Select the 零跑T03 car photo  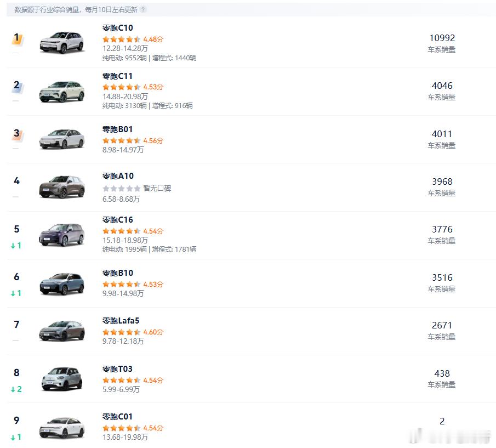(62, 378)
